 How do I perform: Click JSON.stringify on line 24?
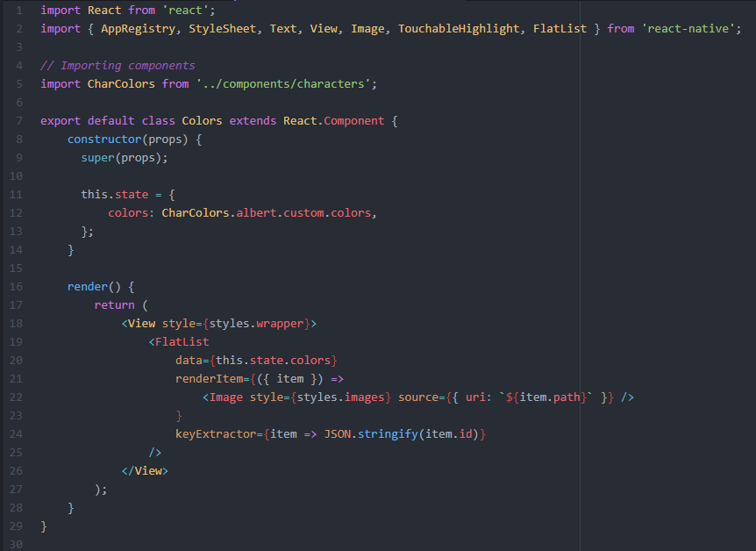click(x=371, y=433)
